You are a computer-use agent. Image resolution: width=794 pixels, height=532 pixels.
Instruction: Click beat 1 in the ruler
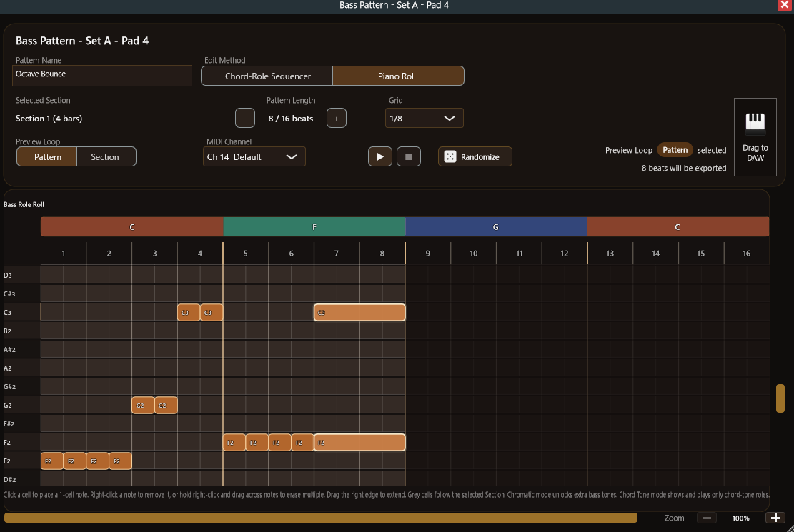click(x=64, y=253)
